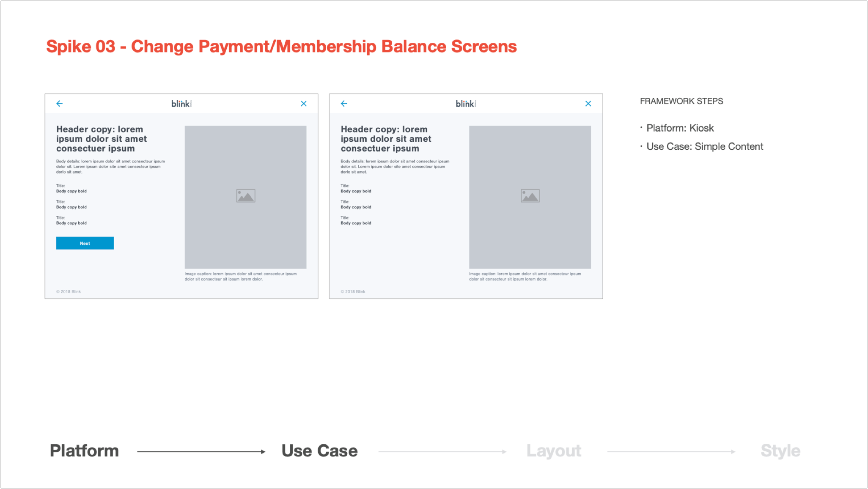The image size is (868, 489).
Task: Select the greyed Style step
Action: click(x=780, y=451)
